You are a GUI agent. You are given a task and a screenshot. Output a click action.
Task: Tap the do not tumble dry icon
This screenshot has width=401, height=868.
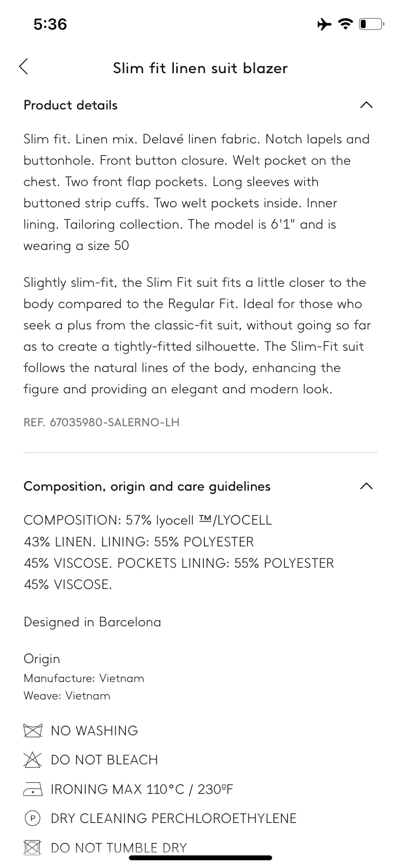pyautogui.click(x=31, y=848)
